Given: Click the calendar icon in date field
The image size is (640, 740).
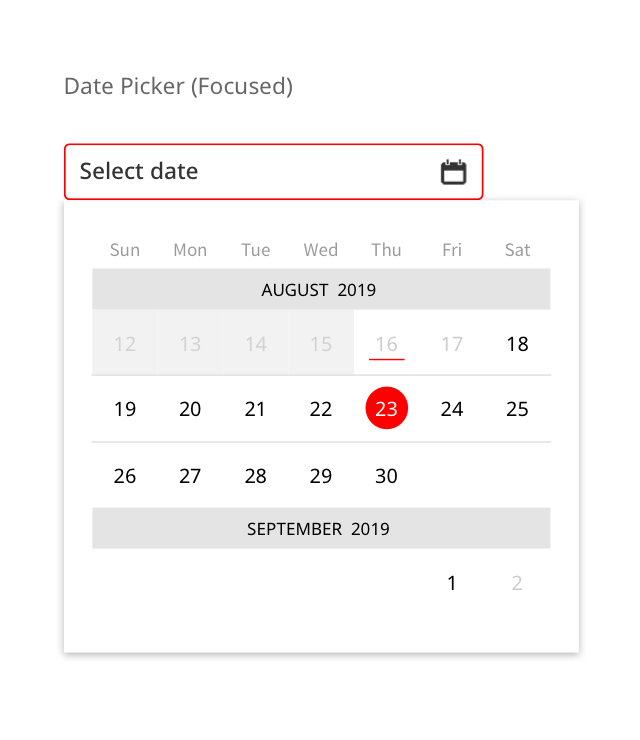Looking at the screenshot, I should pyautogui.click(x=454, y=172).
